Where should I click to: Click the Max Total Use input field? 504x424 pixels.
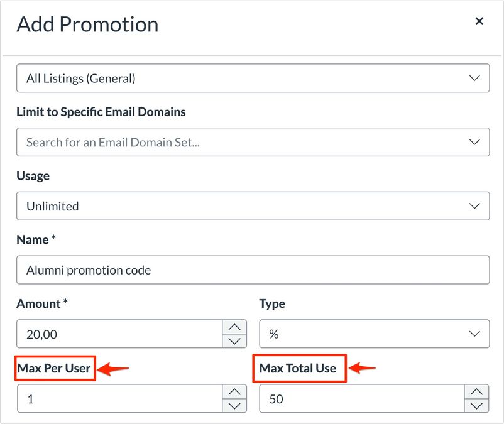tap(361, 398)
